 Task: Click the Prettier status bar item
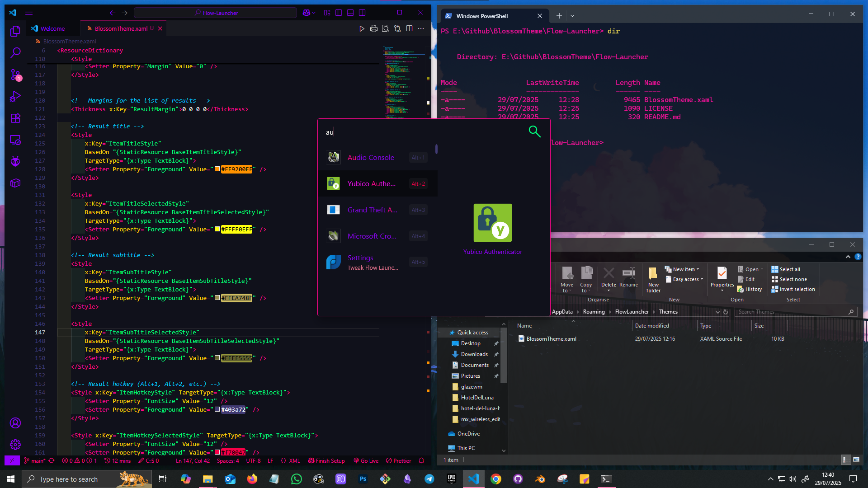point(399,461)
